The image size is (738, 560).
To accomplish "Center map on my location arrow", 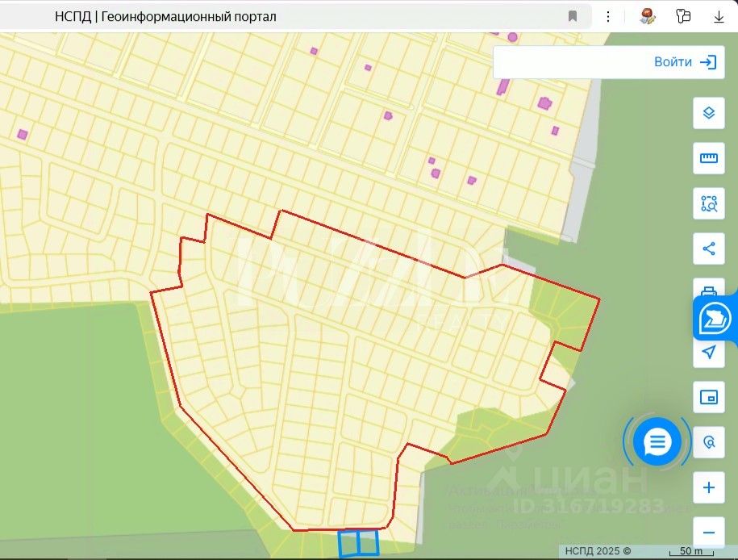I will tap(708, 353).
